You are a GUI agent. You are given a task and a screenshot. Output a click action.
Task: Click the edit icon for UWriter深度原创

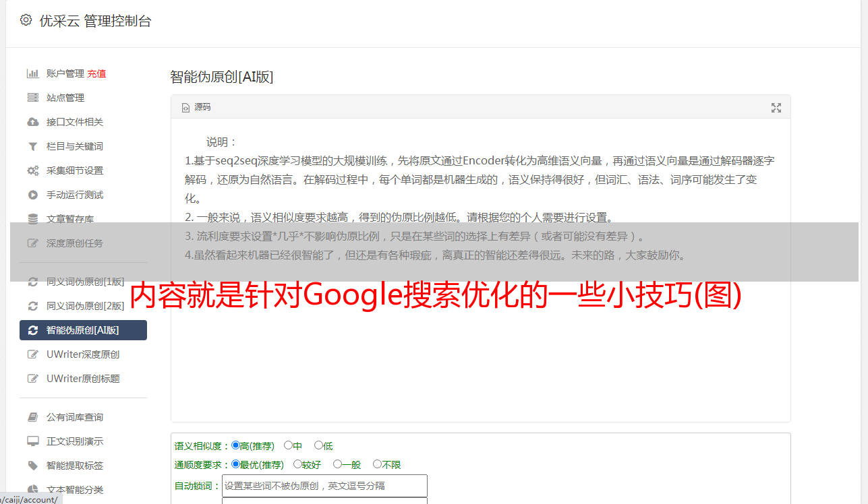tap(32, 354)
